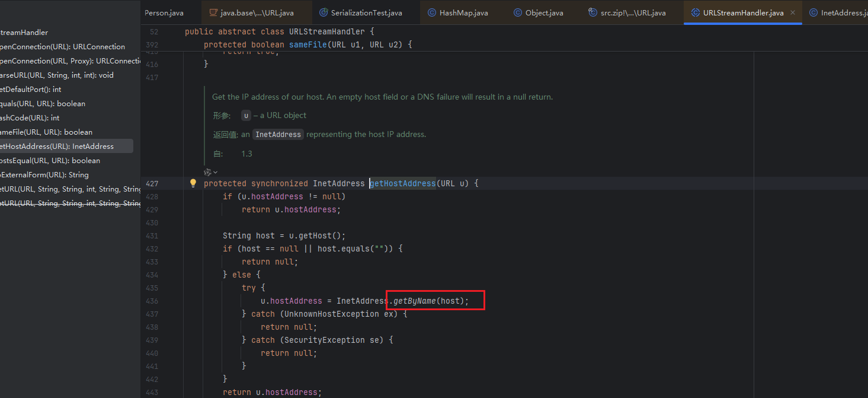Click the yellow lightbulb intention icon
Image resolution: width=868 pixels, height=398 pixels.
pos(193,183)
